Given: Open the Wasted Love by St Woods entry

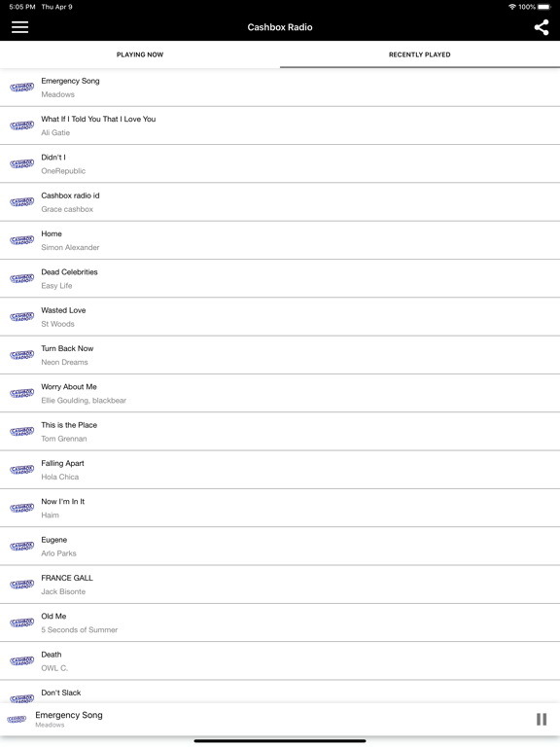Looking at the screenshot, I should (280, 317).
